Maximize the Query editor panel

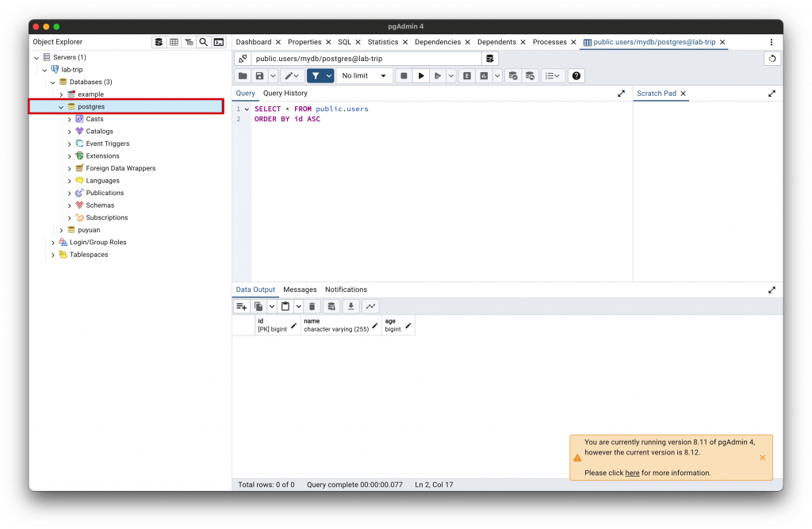pyautogui.click(x=621, y=94)
